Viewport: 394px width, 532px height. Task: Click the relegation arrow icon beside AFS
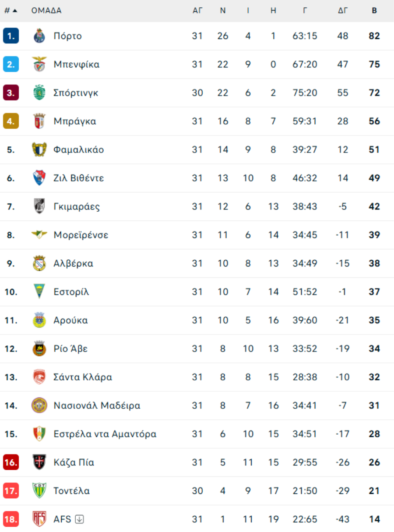(79, 519)
